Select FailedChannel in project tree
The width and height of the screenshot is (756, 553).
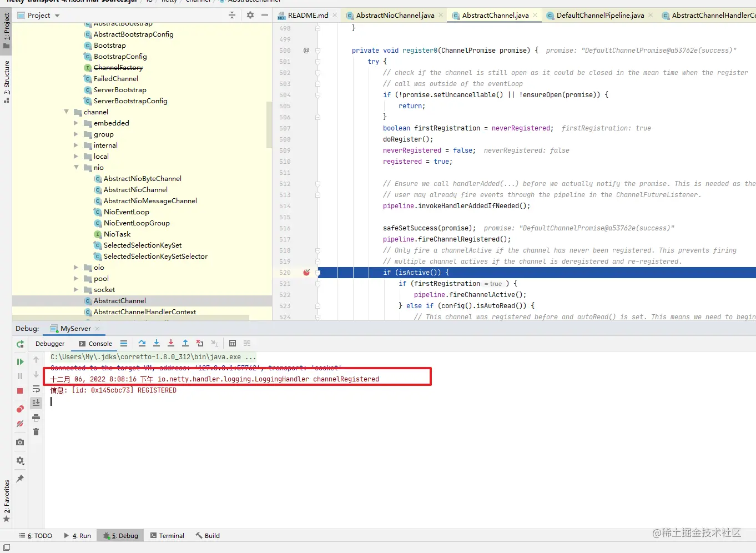tap(116, 79)
